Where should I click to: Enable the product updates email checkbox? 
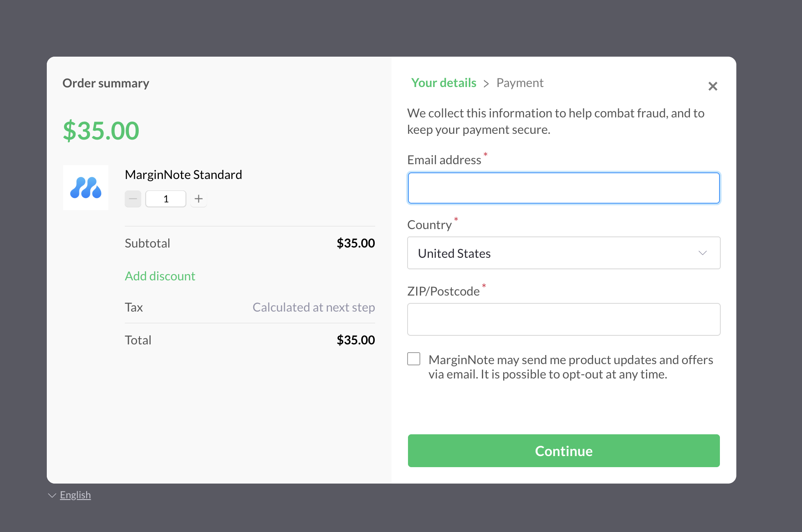(x=414, y=359)
